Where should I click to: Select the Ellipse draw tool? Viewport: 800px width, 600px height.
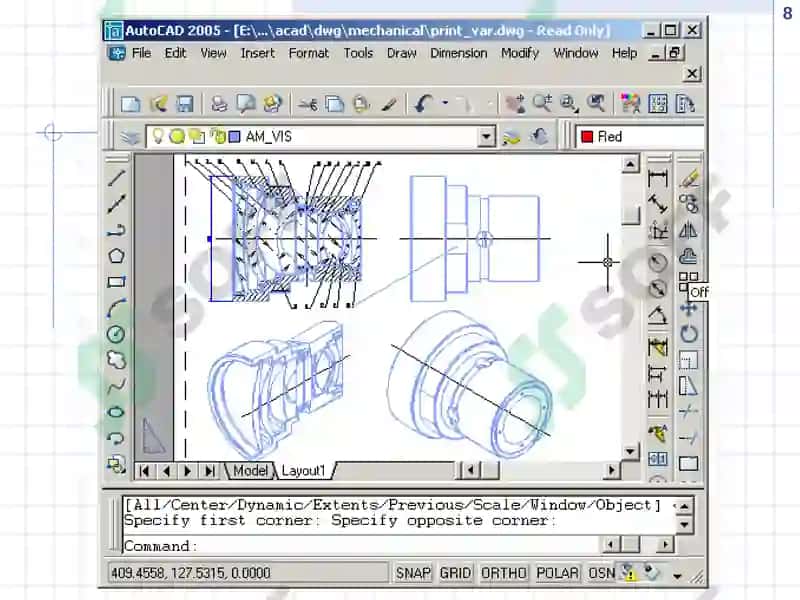[116, 412]
